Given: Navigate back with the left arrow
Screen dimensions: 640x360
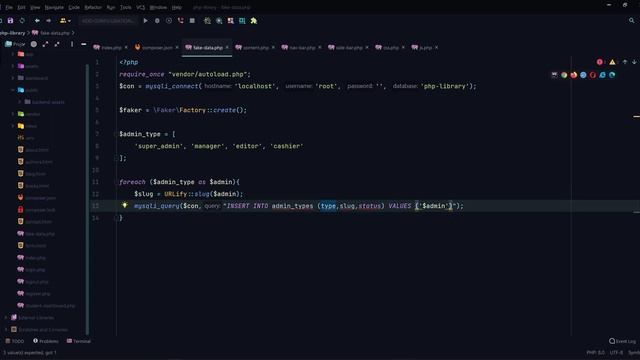Looking at the screenshot, I should pyautogui.click(x=37, y=21).
